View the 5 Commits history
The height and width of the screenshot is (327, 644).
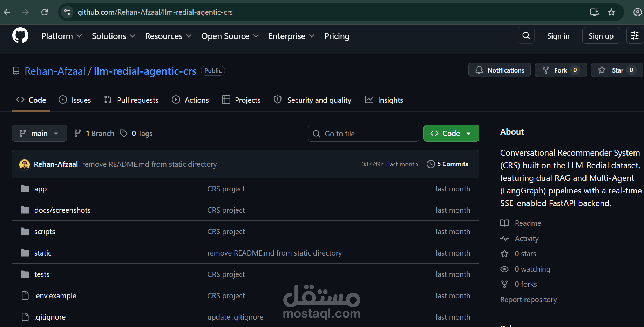[447, 164]
